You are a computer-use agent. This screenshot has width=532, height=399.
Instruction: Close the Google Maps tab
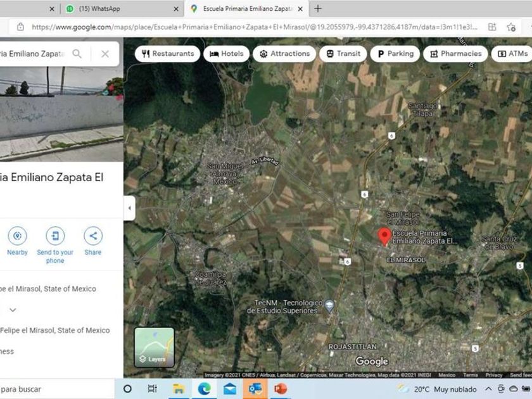[300, 9]
